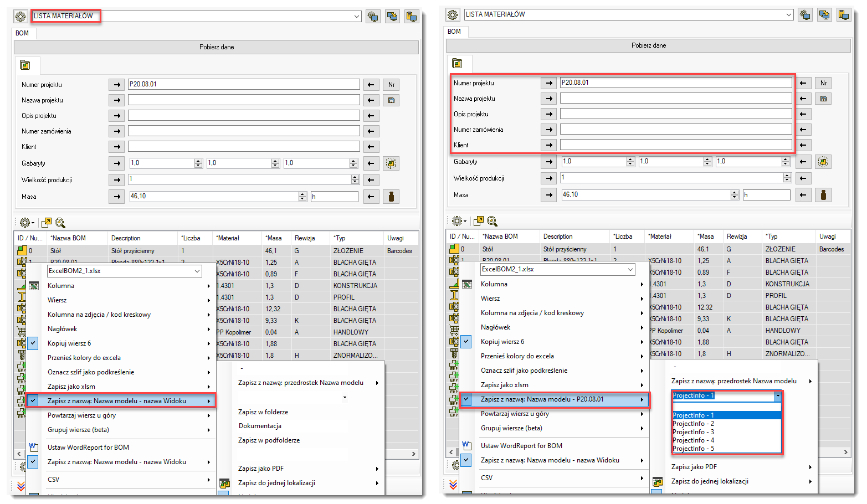Open the ExcelBOM2_1.xlsx dropdown in left menu
Image resolution: width=867 pixels, height=504 pixels.
197,271
